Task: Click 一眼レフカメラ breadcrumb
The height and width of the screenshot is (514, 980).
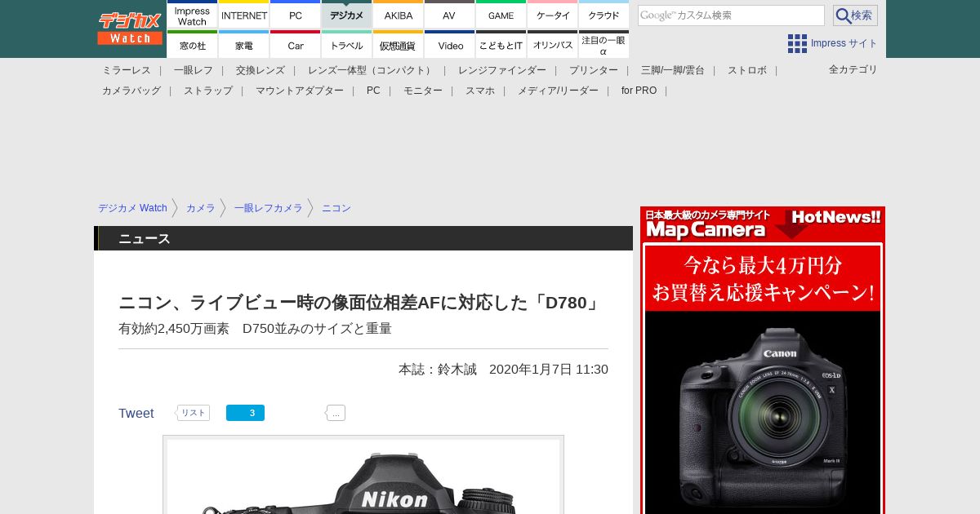Action: (269, 208)
